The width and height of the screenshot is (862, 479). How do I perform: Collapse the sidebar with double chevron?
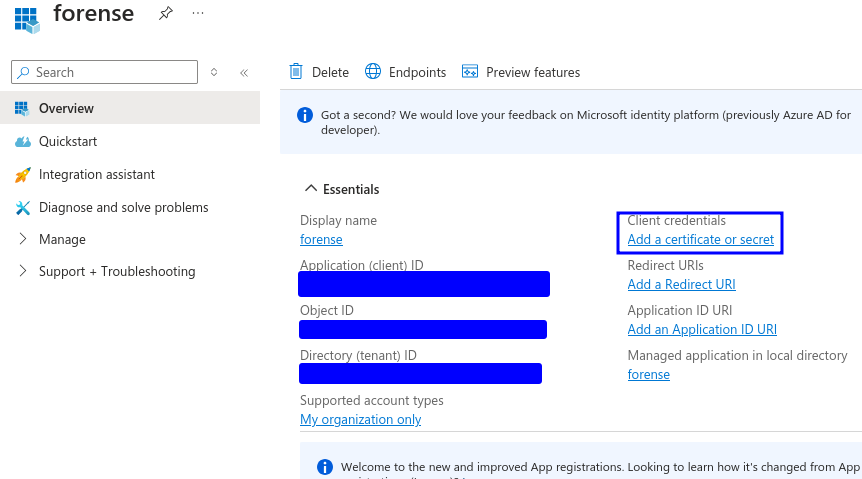pyautogui.click(x=244, y=73)
